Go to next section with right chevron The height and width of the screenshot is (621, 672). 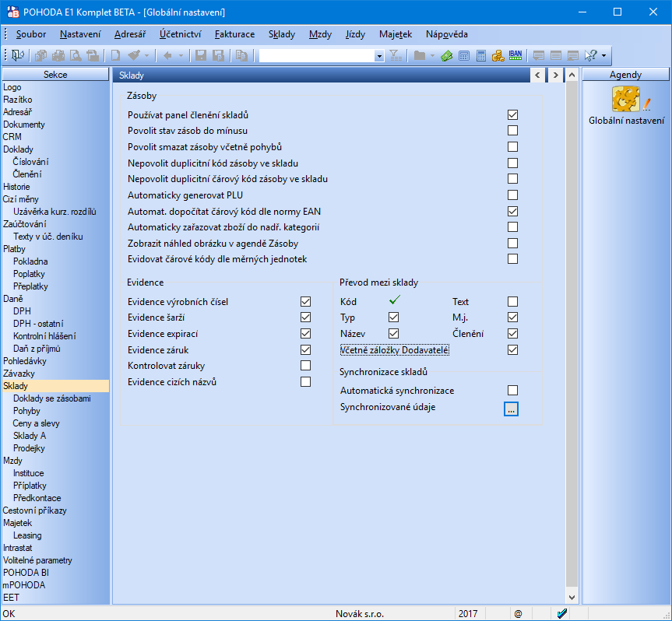(555, 75)
